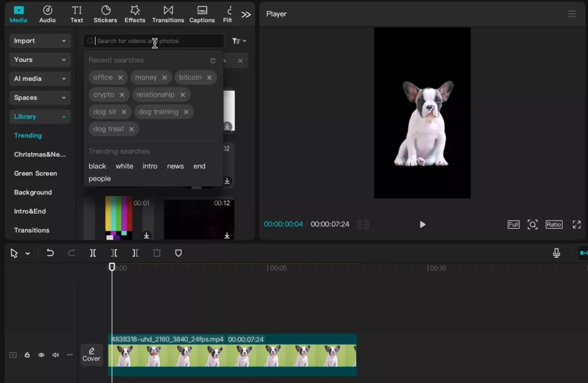Select the color bars thumbnail
Image resolution: width=588 pixels, height=383 pixels.
118,218
